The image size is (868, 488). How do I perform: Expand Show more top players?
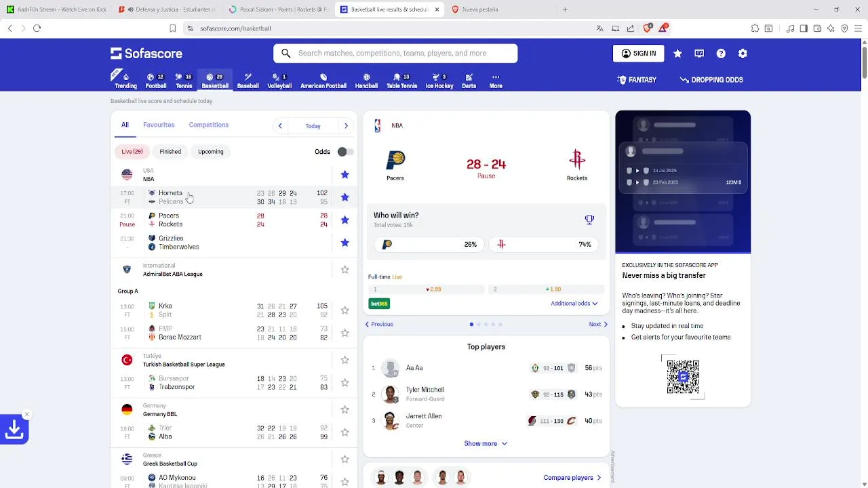tap(486, 443)
